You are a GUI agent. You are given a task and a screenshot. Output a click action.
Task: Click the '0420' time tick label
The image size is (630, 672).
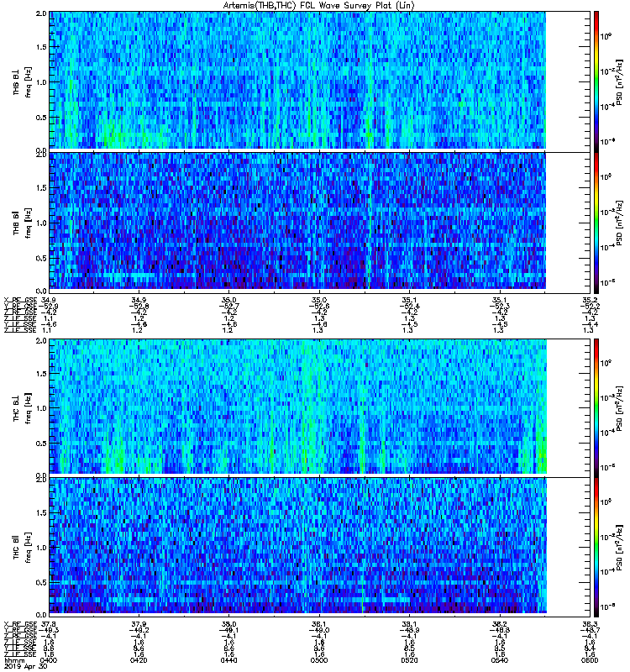pos(139,660)
